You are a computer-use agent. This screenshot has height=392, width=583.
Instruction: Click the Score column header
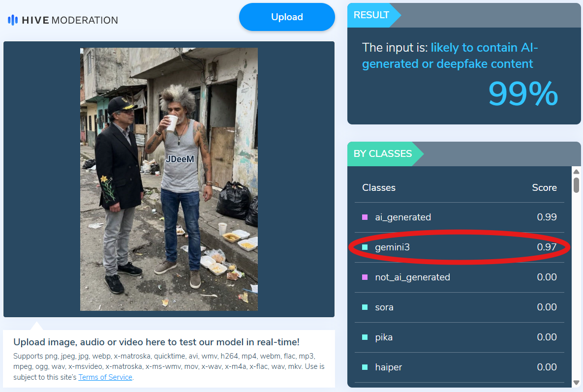click(x=544, y=187)
